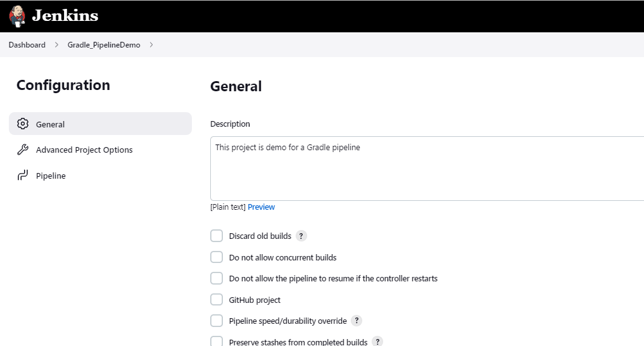Image resolution: width=644 pixels, height=346 pixels.
Task: Open help for Pipeline speed/durability override
Action: click(357, 321)
